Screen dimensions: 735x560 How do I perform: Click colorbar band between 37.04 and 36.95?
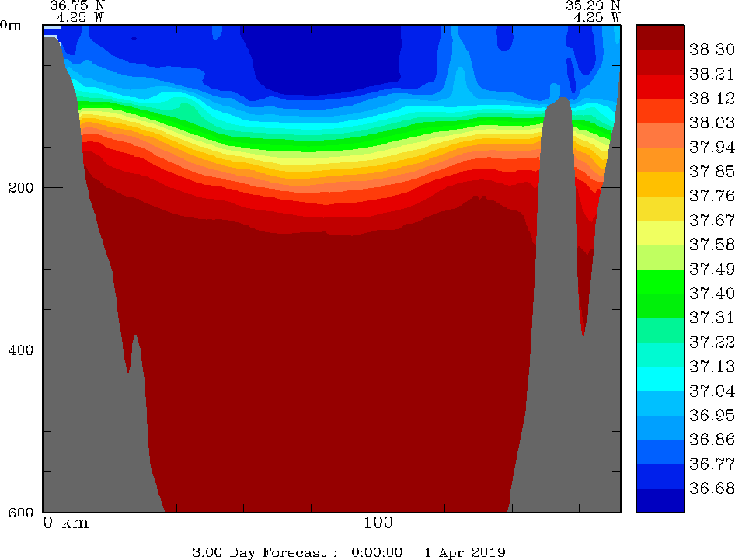click(660, 403)
